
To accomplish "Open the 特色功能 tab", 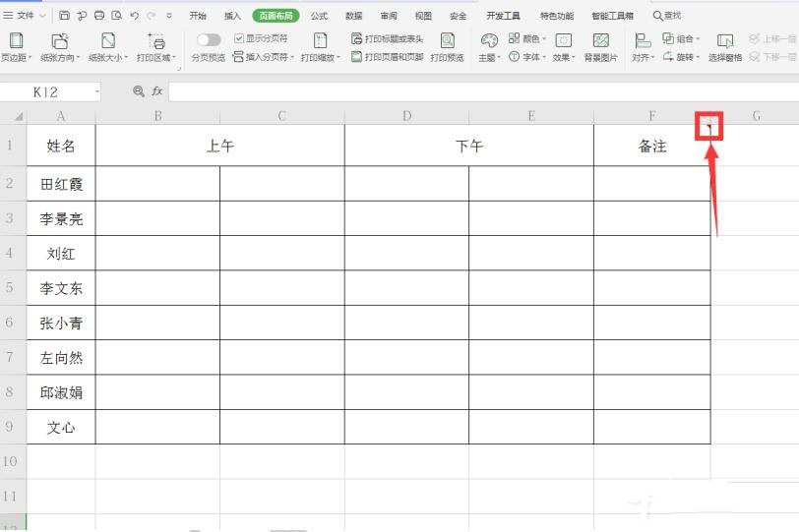I will pos(557,16).
